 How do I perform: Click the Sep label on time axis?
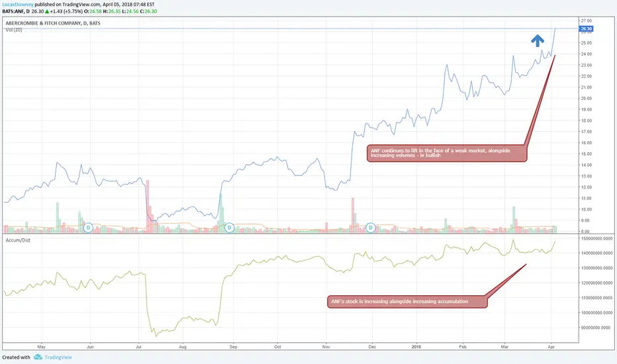[233, 347]
